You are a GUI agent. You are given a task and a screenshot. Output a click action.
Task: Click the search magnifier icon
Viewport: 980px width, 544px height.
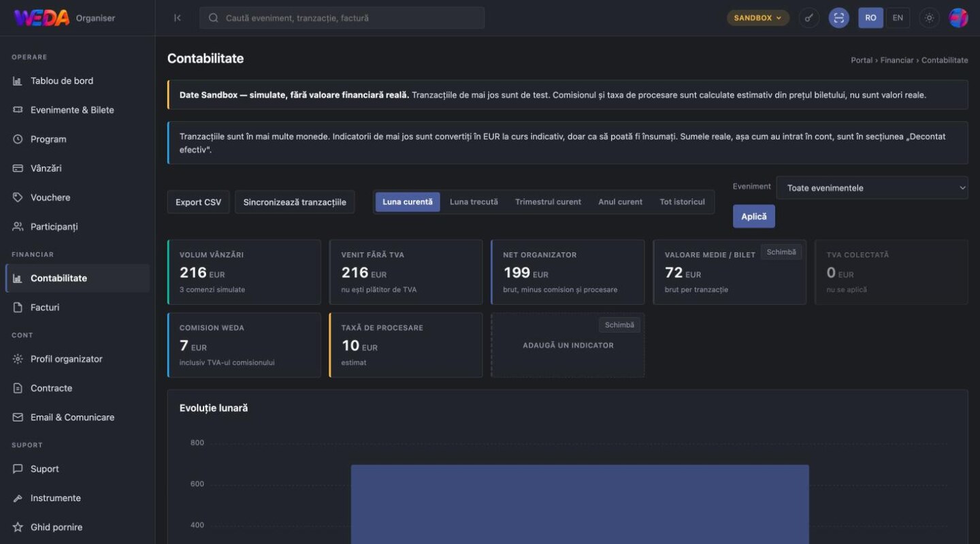tap(214, 18)
